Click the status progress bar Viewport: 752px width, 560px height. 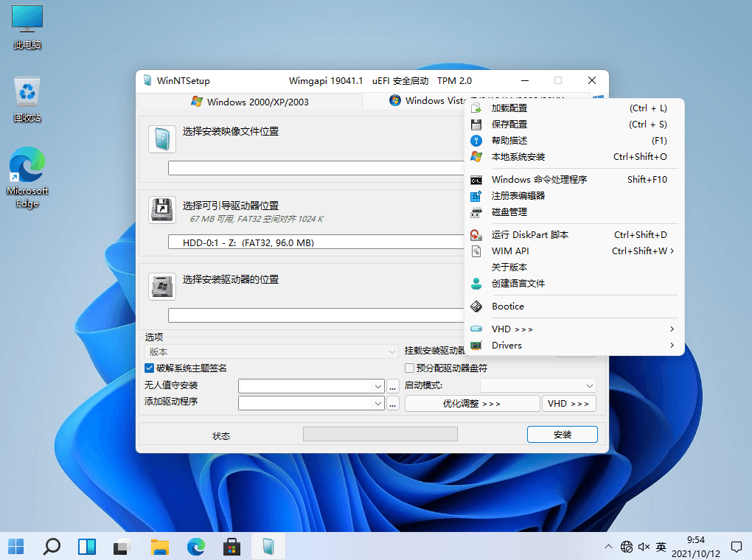coord(380,435)
